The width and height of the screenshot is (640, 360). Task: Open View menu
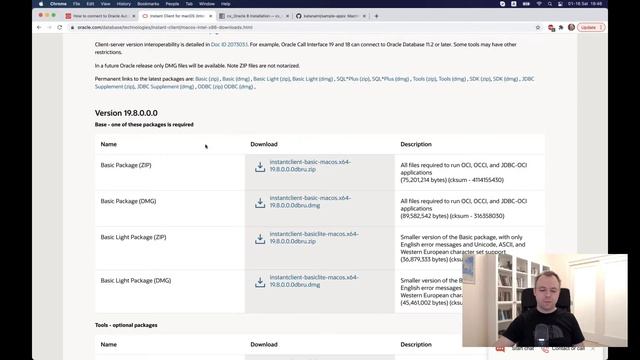105,4
